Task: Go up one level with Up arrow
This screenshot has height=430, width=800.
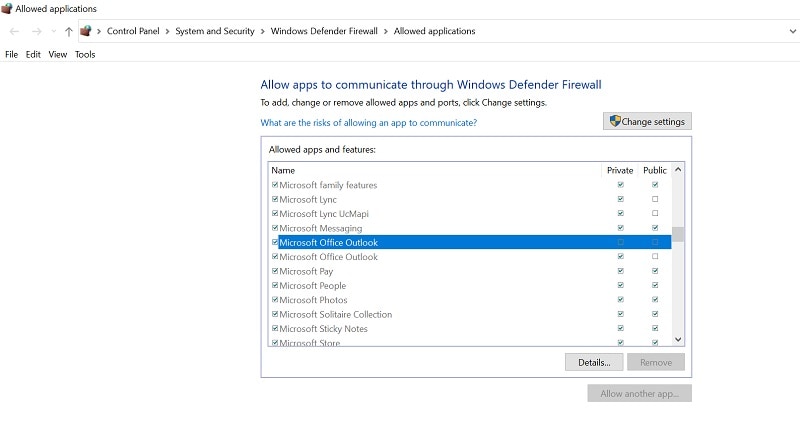Action: click(68, 31)
